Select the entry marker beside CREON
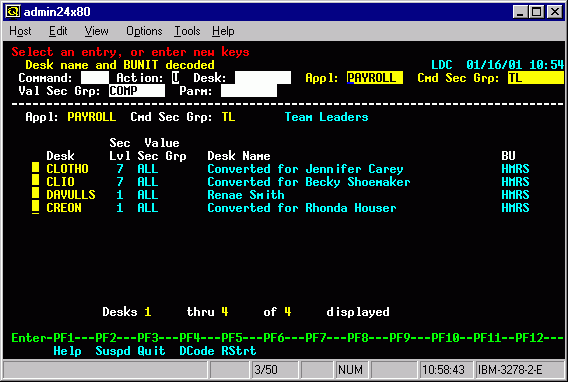 click(x=36, y=207)
